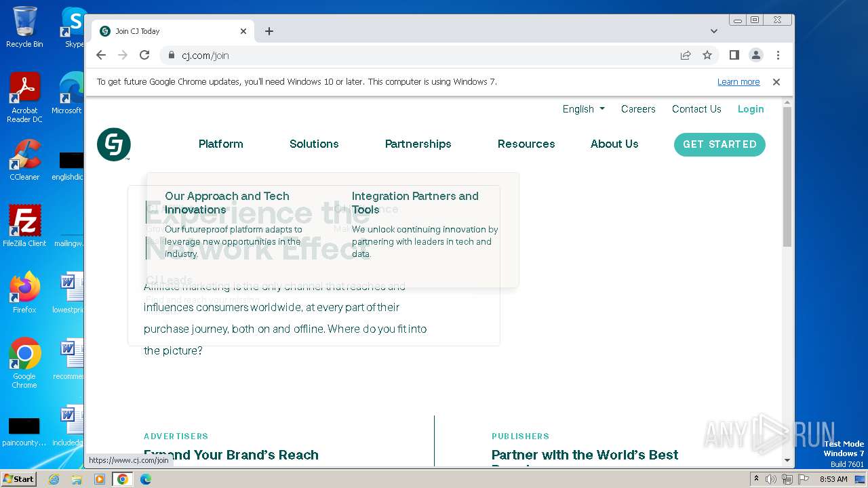Open the About Us menu
The image size is (868, 488).
pos(614,144)
